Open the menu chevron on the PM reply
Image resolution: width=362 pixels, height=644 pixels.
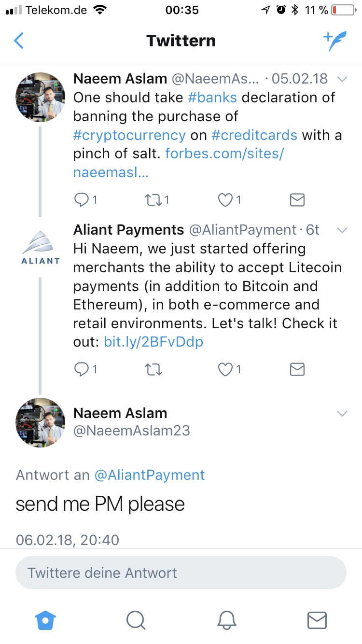tap(342, 414)
